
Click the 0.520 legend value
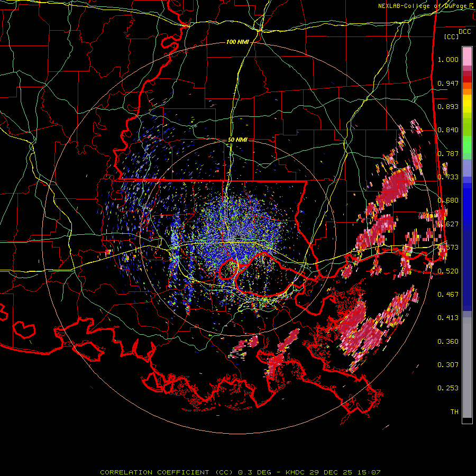(448, 271)
